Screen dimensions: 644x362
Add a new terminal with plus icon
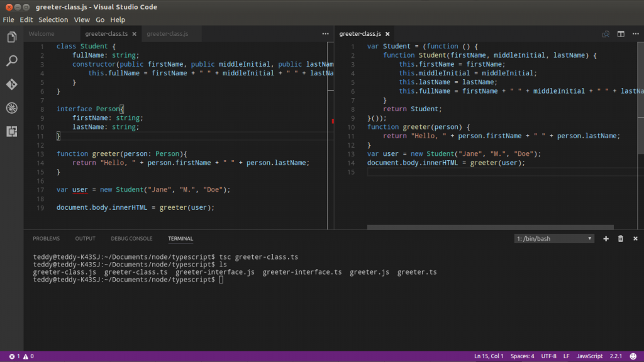pos(606,239)
